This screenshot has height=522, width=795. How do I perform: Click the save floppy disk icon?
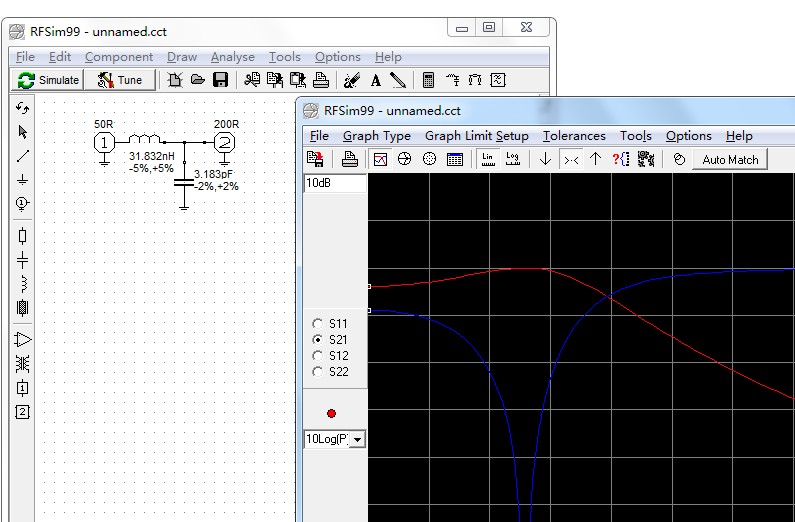[x=220, y=80]
